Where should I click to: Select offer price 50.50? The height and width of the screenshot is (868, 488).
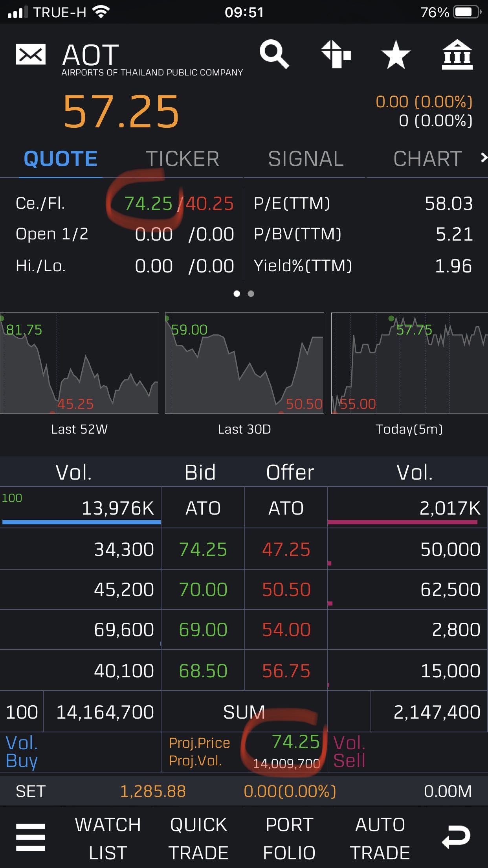tap(286, 589)
